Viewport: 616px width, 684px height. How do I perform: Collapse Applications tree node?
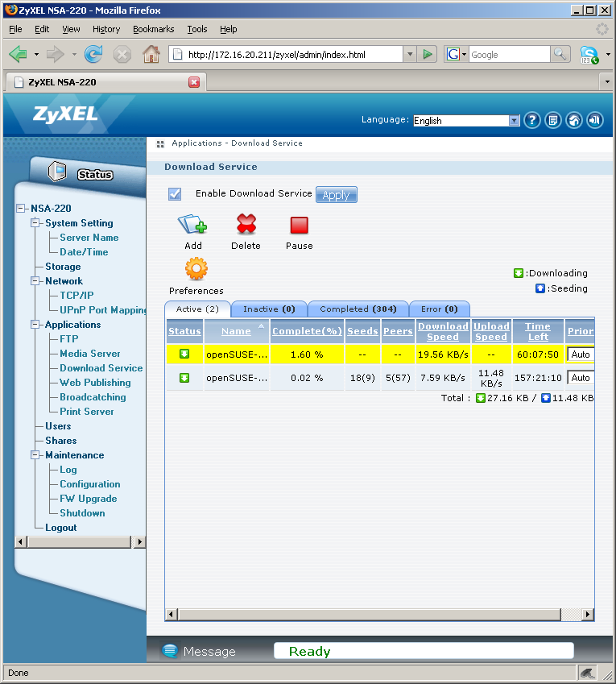[35, 325]
